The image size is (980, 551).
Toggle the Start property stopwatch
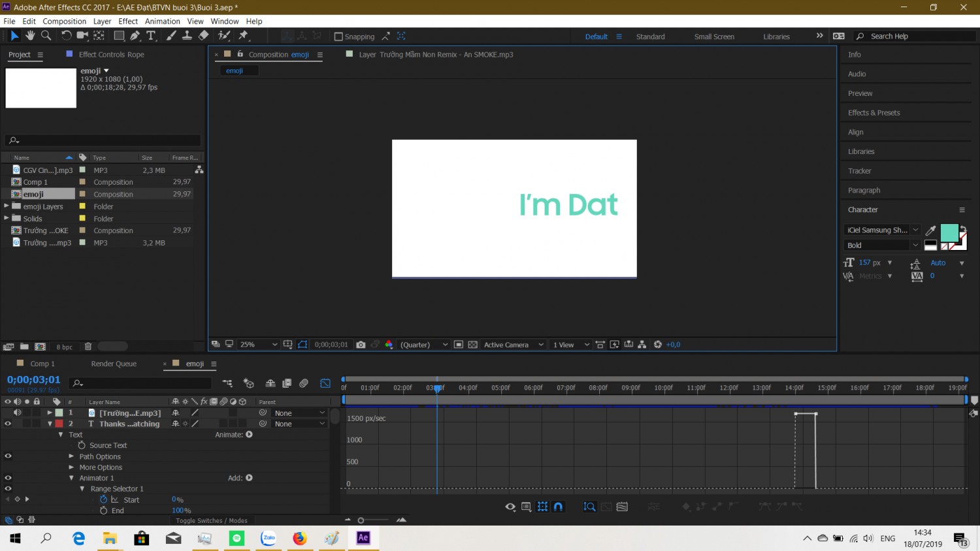tap(103, 499)
